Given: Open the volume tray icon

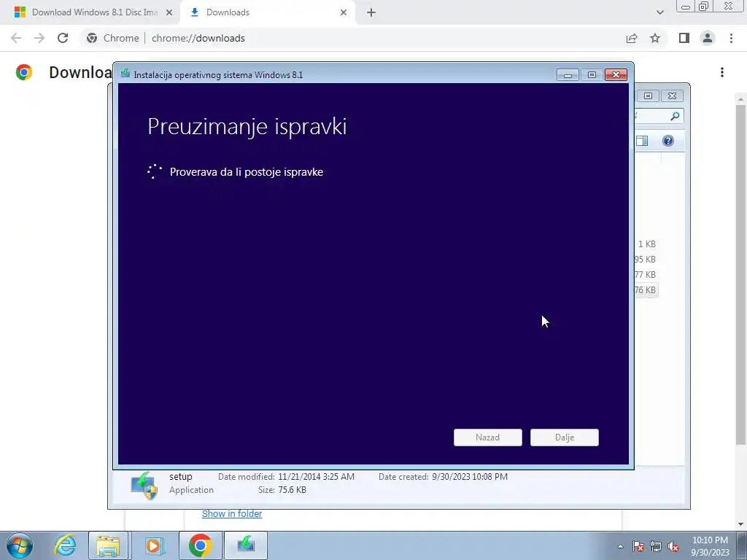Looking at the screenshot, I should pos(673,546).
